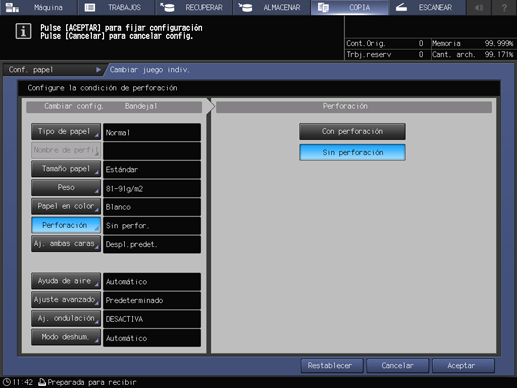Screen dimensions: 517x388
Task: Open Tipo de papel setting
Action: point(66,132)
